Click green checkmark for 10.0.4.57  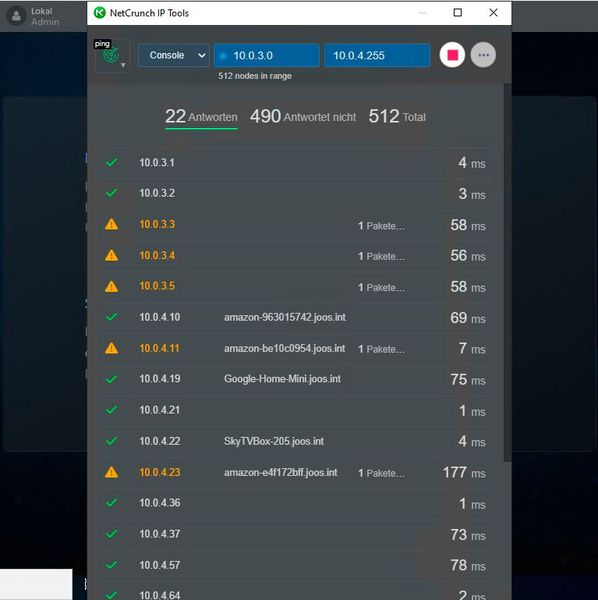pos(111,565)
